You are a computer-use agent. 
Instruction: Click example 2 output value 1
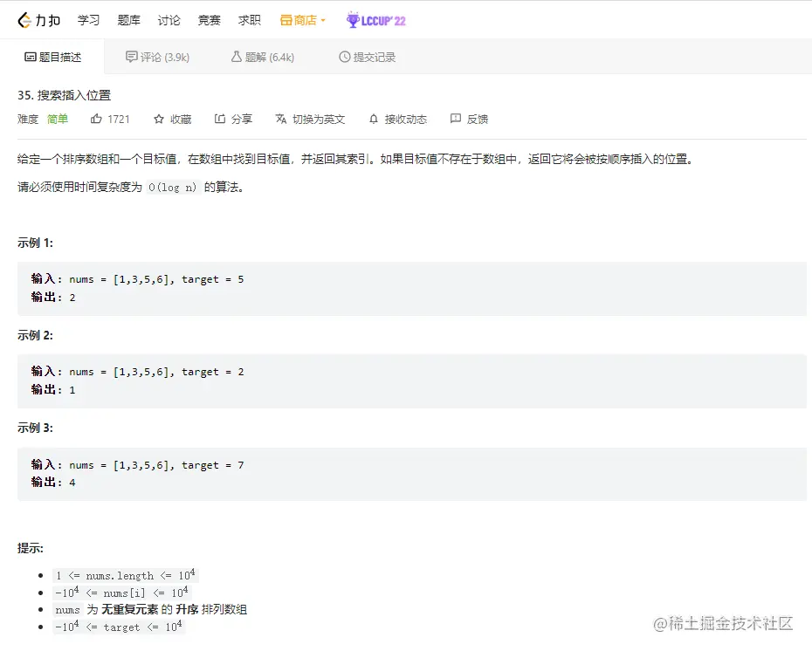(x=72, y=390)
